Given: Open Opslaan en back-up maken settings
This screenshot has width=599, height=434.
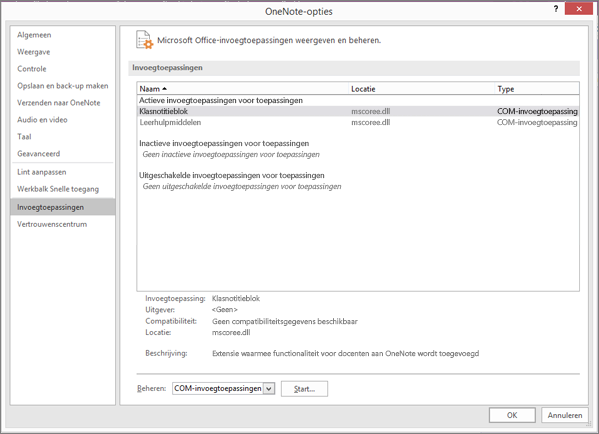Looking at the screenshot, I should pos(63,86).
